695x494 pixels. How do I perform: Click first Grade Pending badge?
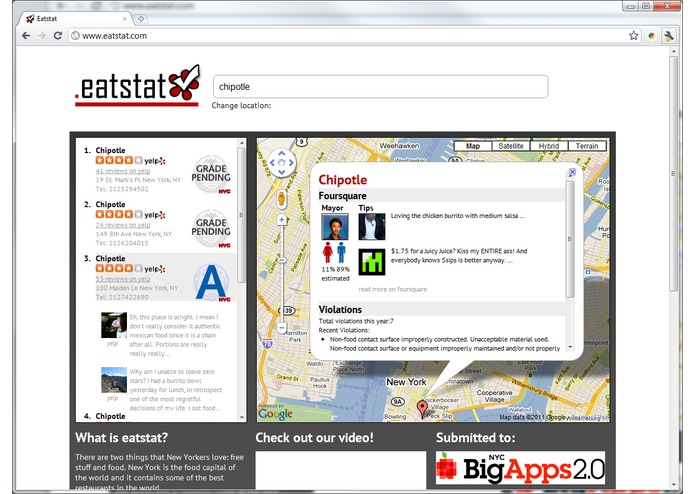[x=211, y=174]
